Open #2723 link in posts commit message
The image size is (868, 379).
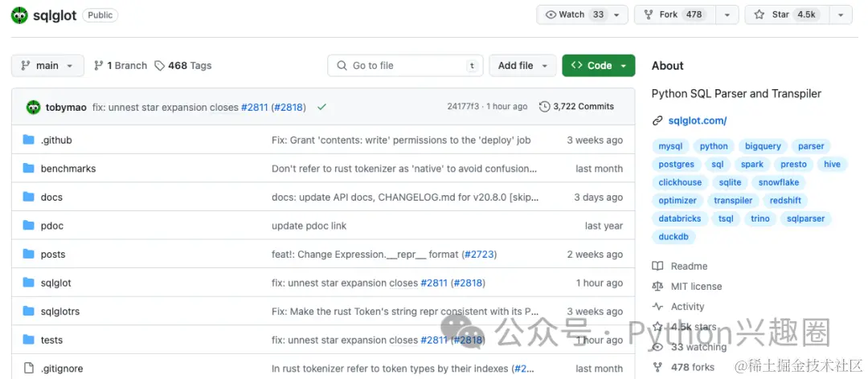tap(480, 255)
